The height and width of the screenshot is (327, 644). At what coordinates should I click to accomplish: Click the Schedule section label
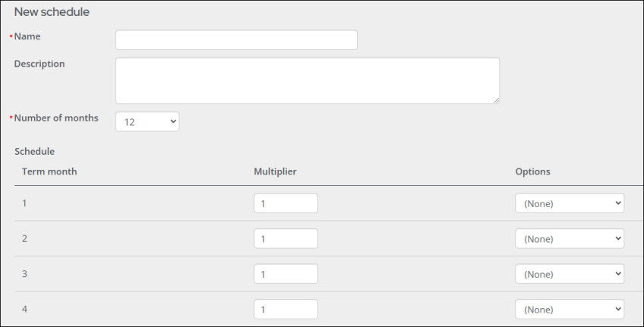click(x=34, y=152)
